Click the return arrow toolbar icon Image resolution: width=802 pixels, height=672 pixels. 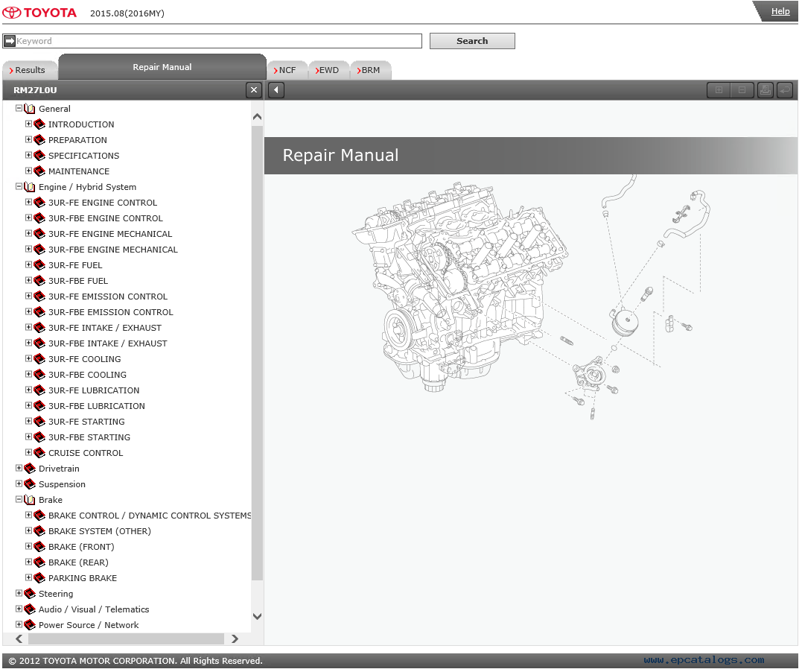point(785,90)
